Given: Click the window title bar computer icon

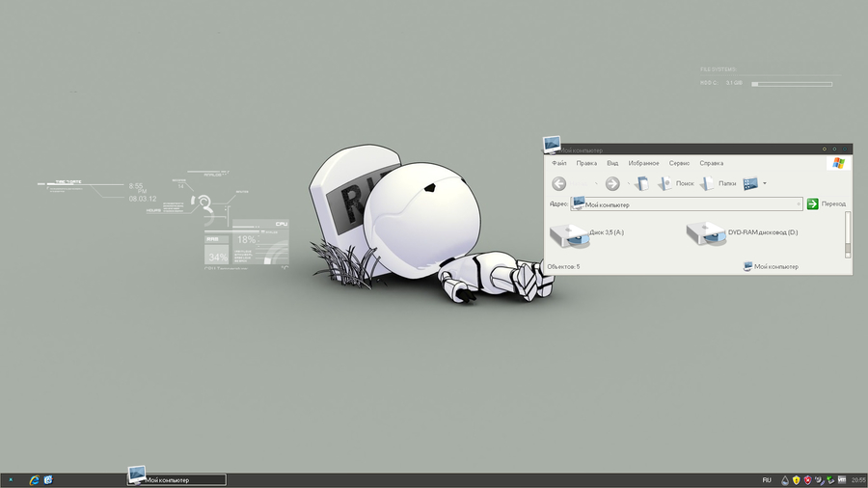Looking at the screenshot, I should click(552, 145).
